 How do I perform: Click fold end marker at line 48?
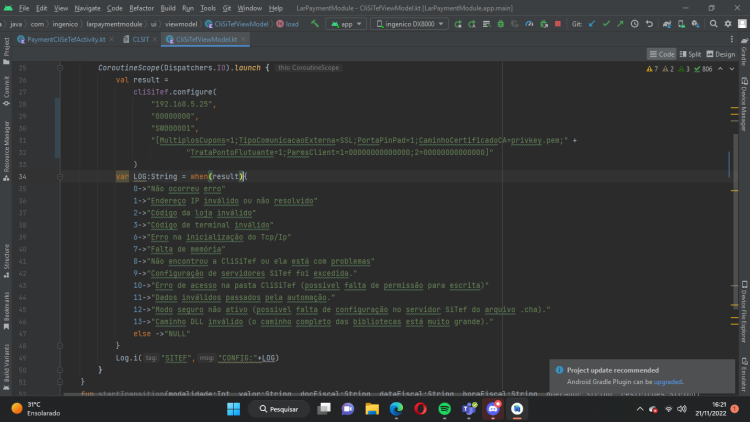[60, 346]
